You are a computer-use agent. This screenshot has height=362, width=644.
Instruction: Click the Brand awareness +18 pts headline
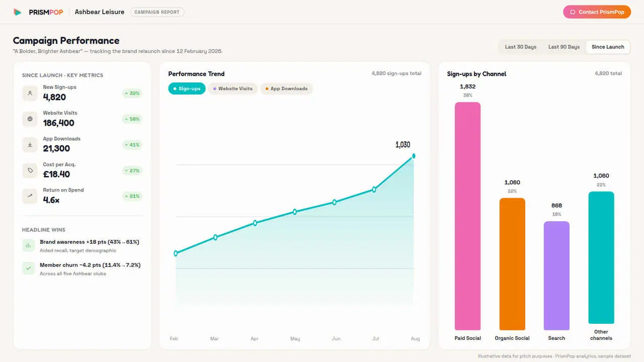[90, 242]
